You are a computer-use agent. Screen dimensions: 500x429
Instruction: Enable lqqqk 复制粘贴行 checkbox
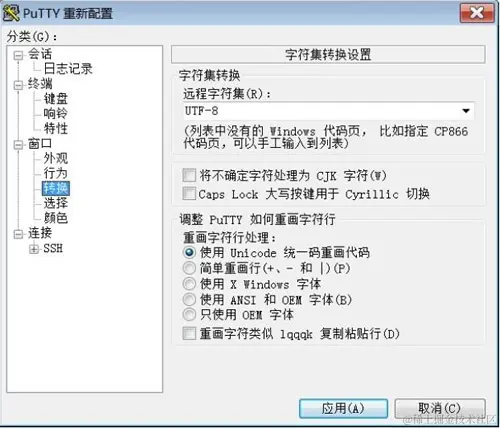pyautogui.click(x=189, y=333)
